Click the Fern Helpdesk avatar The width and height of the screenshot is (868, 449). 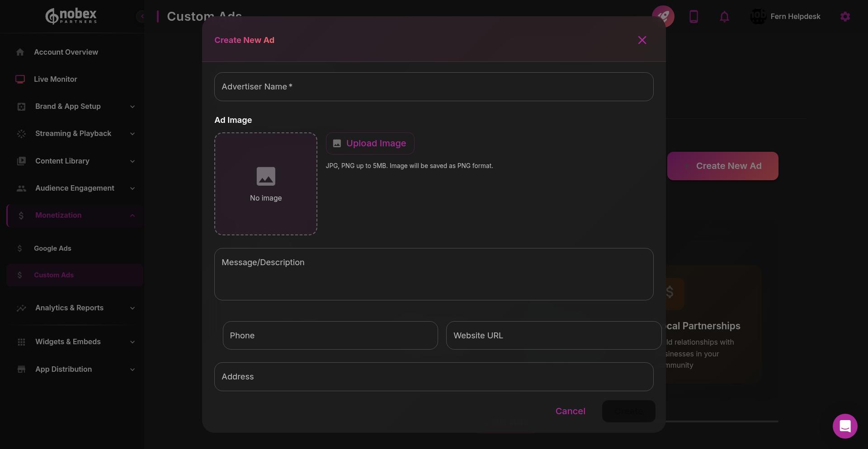point(758,16)
